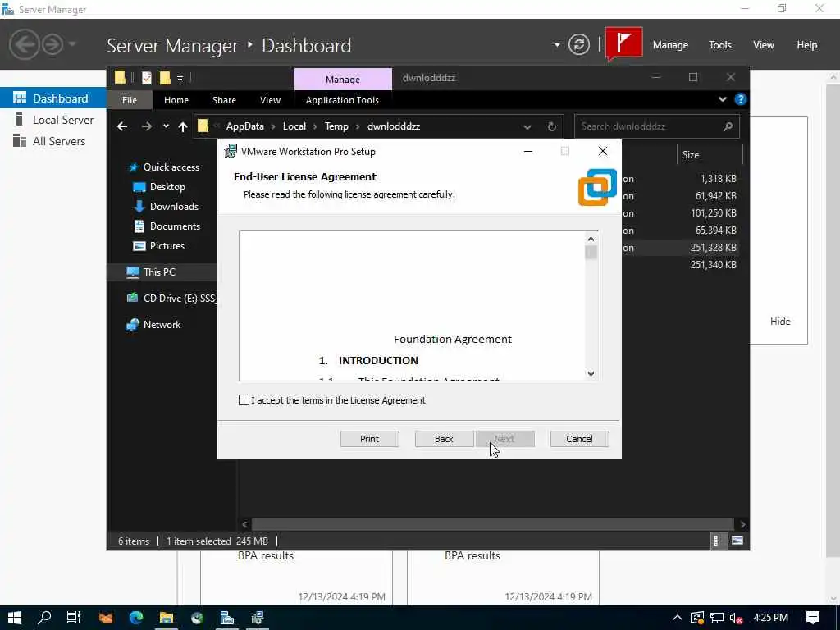Switch File Explorer to the large icons view
This screenshot has height=630, width=840.
coord(737,541)
